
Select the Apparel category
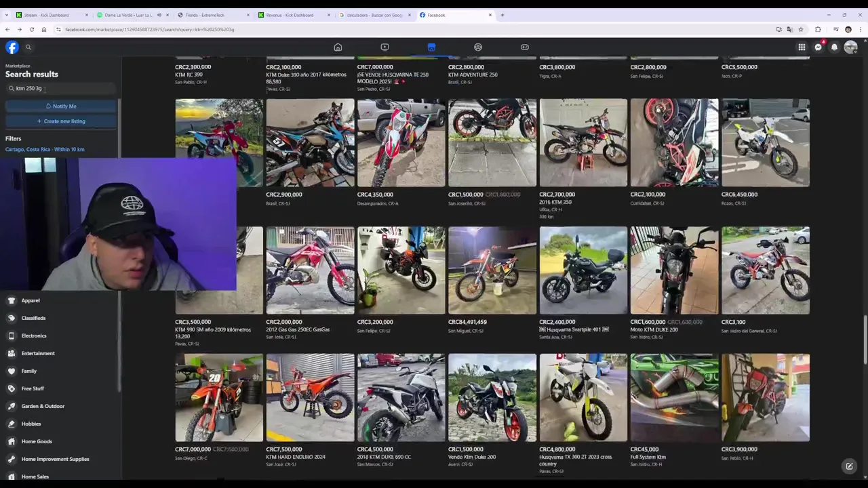tap(31, 300)
